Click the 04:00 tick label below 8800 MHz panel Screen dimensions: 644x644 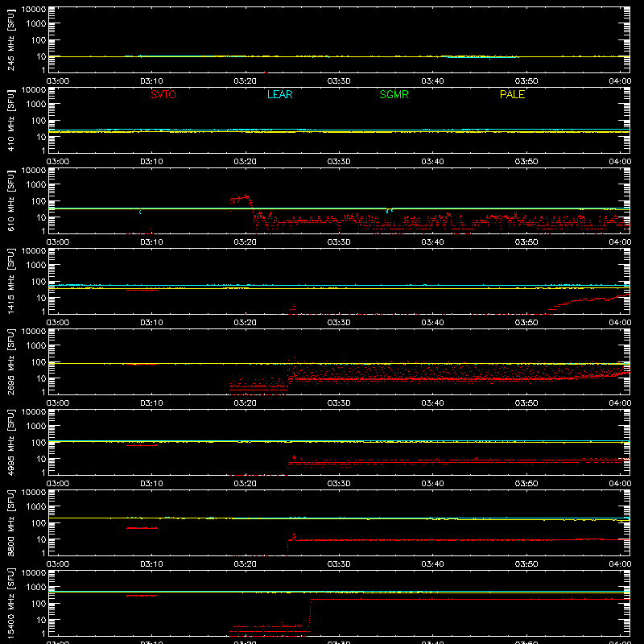pyautogui.click(x=620, y=564)
